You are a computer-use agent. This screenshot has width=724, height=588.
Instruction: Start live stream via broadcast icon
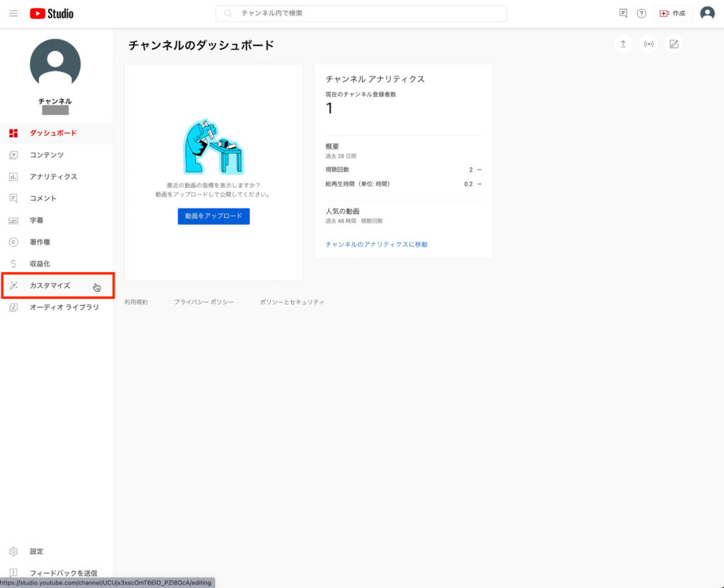[648, 45]
